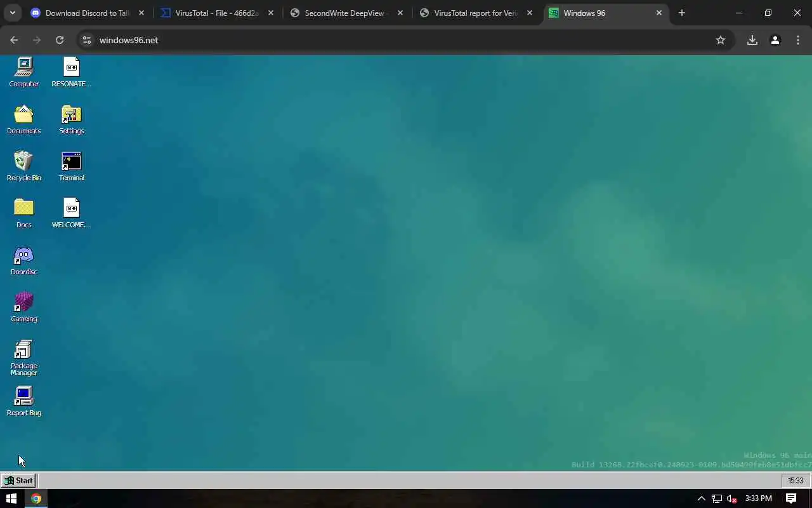Close the SecondWrite DeepView tab
Viewport: 812px width, 508px height.
pyautogui.click(x=400, y=13)
